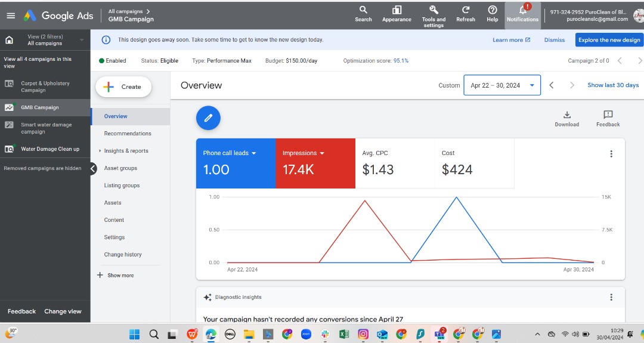This screenshot has width=644, height=343.
Task: Click Explore the new design button
Action: 609,40
